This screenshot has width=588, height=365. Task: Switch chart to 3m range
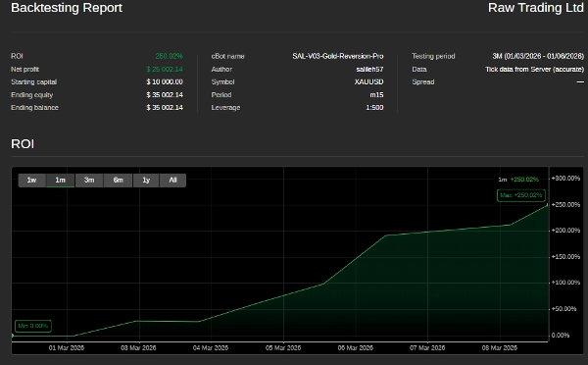[x=89, y=181]
